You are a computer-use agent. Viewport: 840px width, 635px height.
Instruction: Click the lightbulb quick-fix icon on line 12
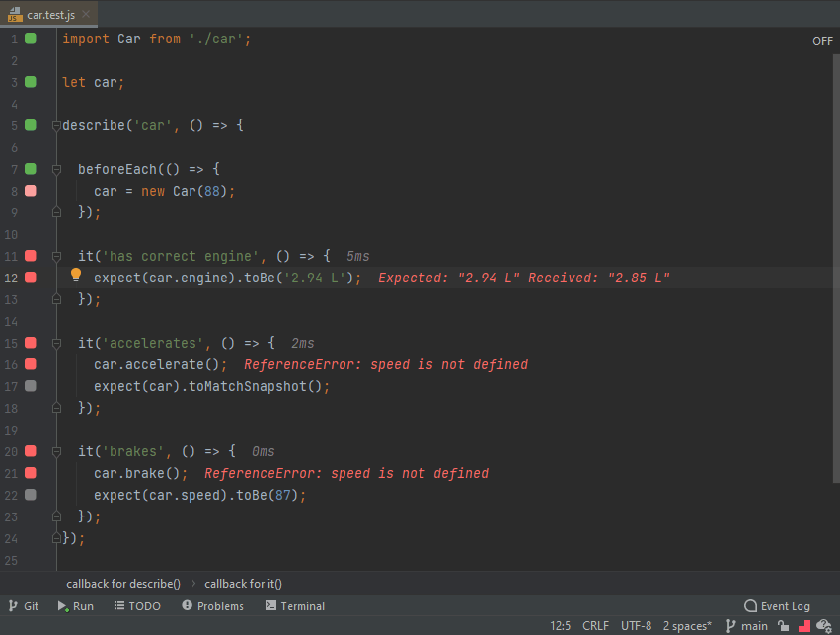click(x=76, y=276)
